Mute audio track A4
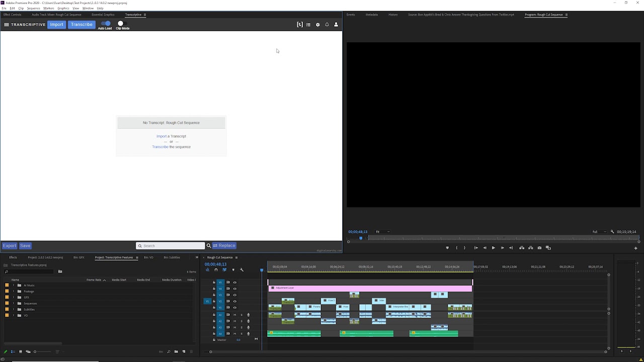This screenshot has height=362, width=644. 234,334
